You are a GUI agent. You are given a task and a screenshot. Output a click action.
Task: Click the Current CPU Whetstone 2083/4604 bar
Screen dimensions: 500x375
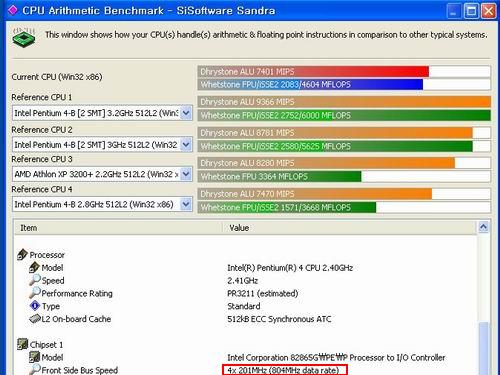tap(311, 84)
